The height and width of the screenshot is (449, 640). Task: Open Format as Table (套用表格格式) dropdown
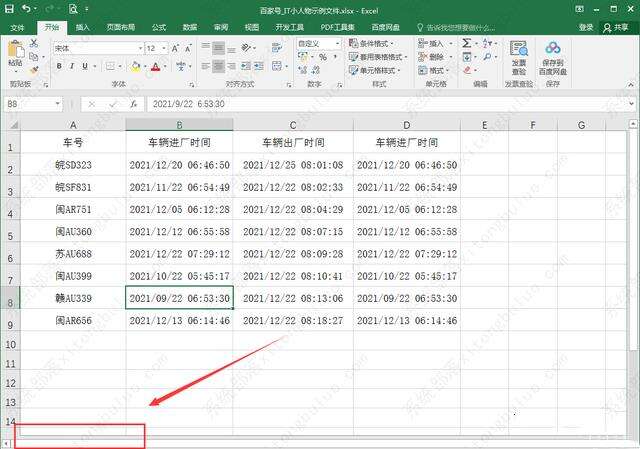point(378,57)
